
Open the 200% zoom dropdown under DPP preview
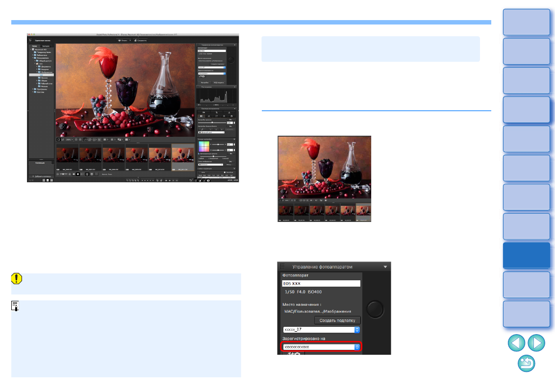tap(70, 139)
